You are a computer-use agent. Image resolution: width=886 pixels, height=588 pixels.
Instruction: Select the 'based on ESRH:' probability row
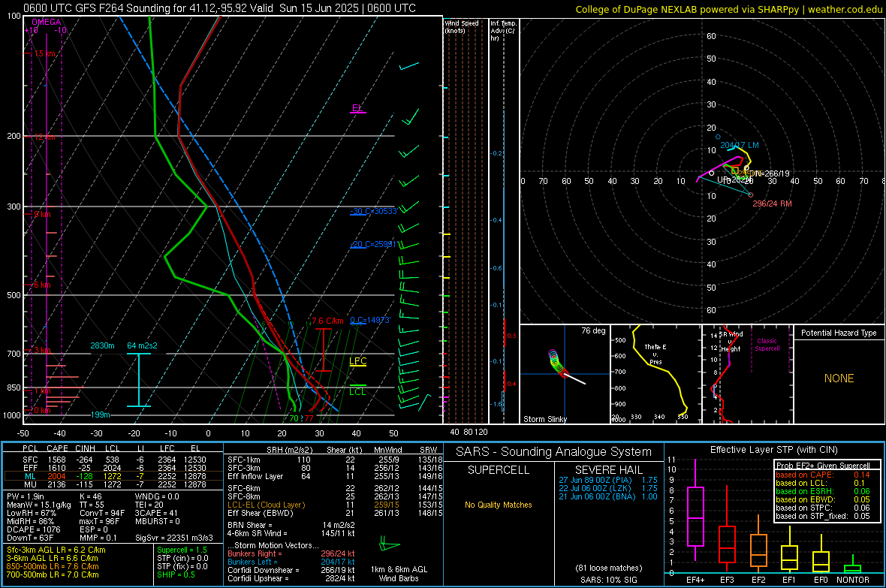point(823,491)
